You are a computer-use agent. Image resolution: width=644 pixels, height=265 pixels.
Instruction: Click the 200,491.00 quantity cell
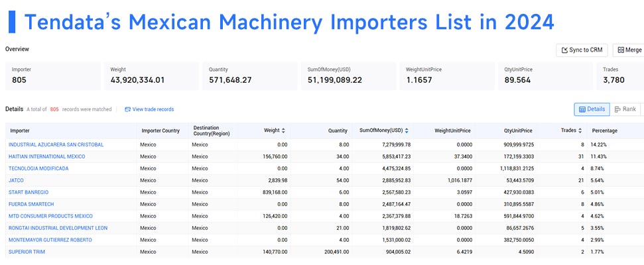337,252
